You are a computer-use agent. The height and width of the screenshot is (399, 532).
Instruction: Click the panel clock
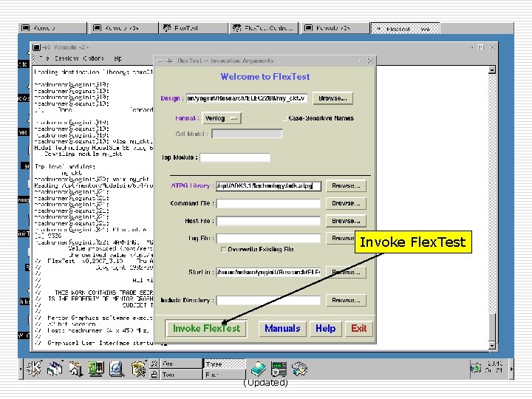point(494,367)
